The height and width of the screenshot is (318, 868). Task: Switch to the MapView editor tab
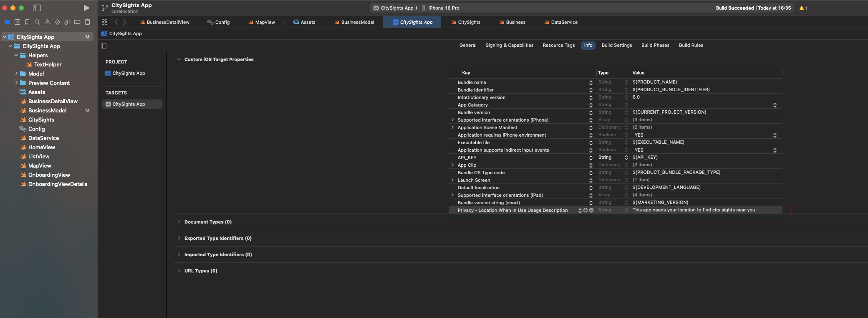pos(262,22)
